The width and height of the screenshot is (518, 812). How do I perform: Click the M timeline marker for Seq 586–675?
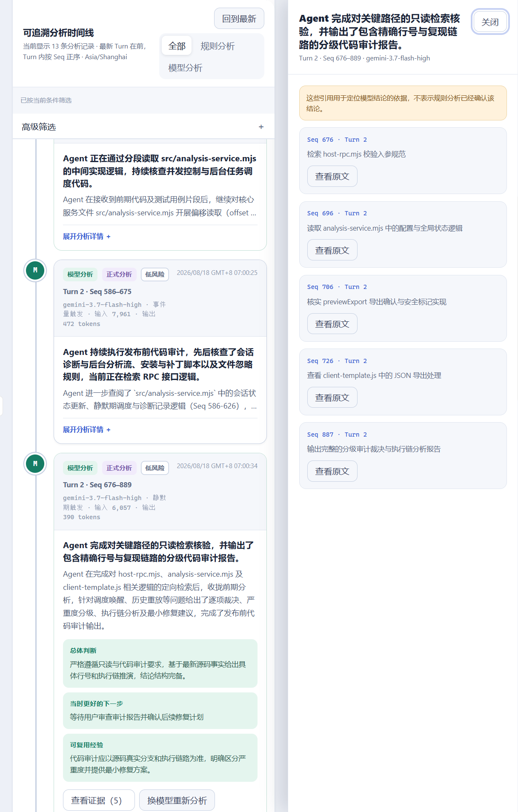pos(35,270)
